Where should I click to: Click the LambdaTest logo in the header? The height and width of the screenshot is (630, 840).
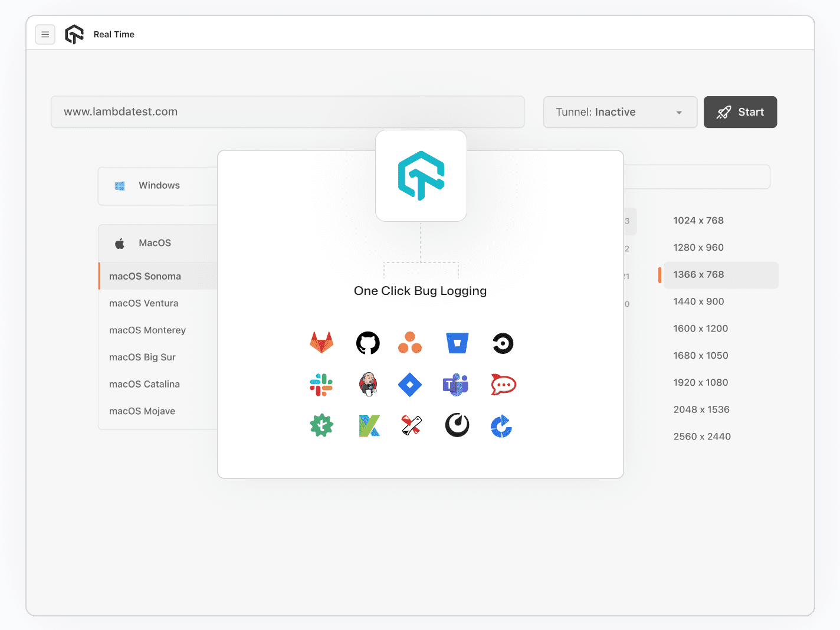click(x=74, y=34)
